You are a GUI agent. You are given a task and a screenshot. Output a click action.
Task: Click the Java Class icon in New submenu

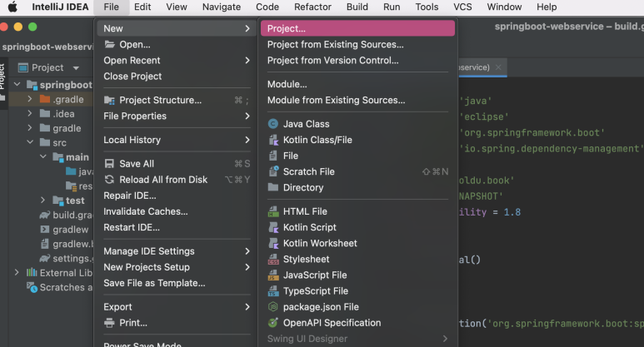272,124
